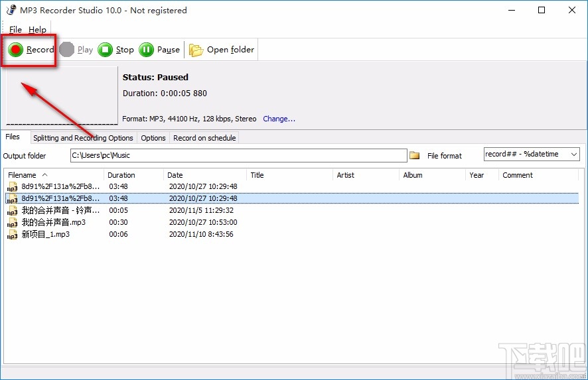The height and width of the screenshot is (380, 588).
Task: Open the File menu
Action: tap(15, 30)
